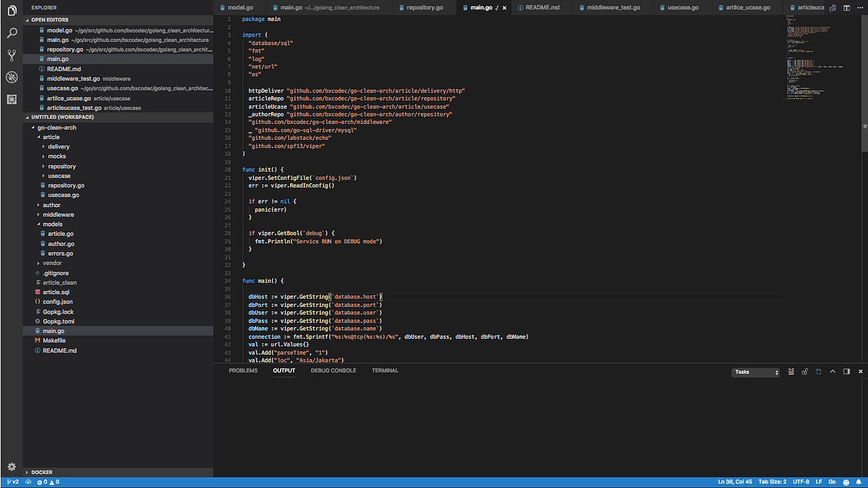
Task: Open the Tasks output channel dropdown
Action: pyautogui.click(x=756, y=372)
